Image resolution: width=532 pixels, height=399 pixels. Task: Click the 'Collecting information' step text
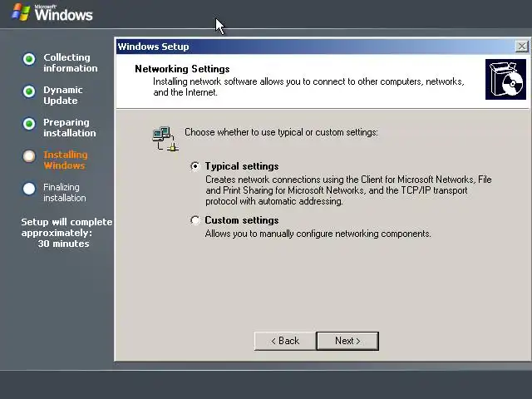(x=70, y=63)
